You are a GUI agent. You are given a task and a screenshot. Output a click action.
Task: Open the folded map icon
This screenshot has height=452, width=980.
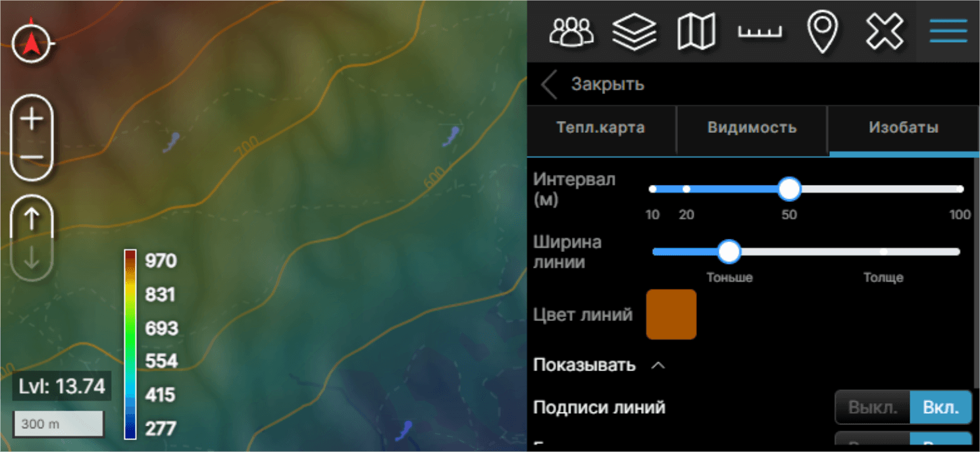pyautogui.click(x=696, y=31)
